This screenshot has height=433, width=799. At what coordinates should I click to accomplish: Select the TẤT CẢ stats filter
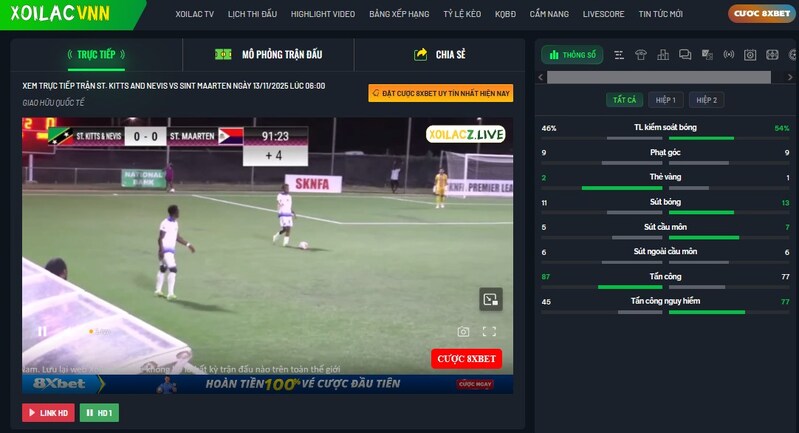click(x=624, y=100)
